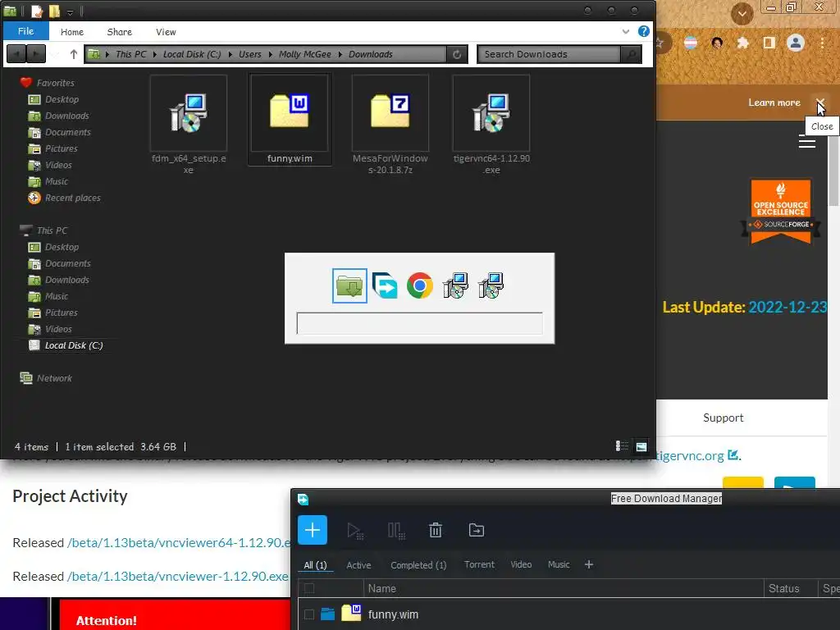Click the Start download play icon
The height and width of the screenshot is (630, 840).
[354, 531]
